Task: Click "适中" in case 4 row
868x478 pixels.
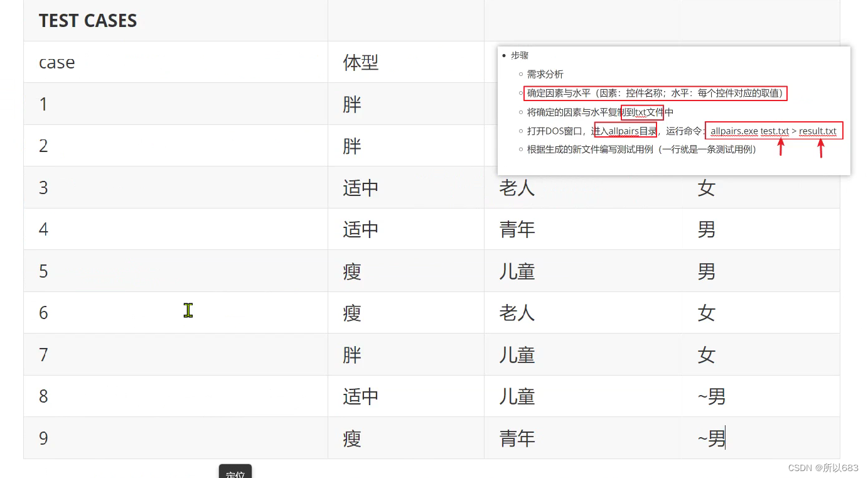Action: (x=361, y=229)
